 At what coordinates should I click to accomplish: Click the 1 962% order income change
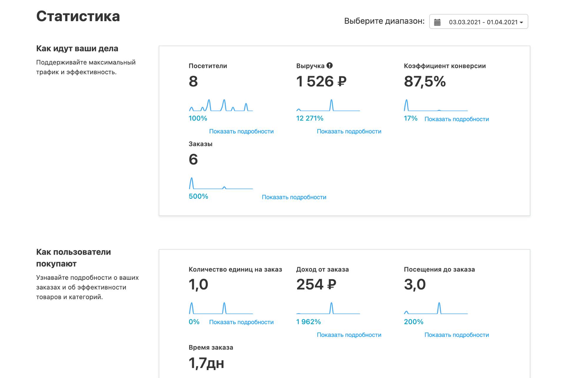pyautogui.click(x=309, y=322)
